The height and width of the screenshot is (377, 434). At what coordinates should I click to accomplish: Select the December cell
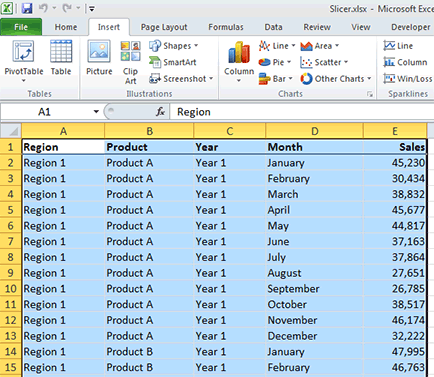[314, 336]
